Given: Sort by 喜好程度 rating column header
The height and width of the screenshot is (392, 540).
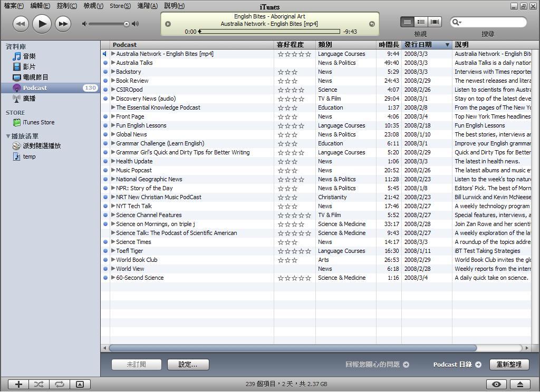Looking at the screenshot, I should click(x=294, y=45).
